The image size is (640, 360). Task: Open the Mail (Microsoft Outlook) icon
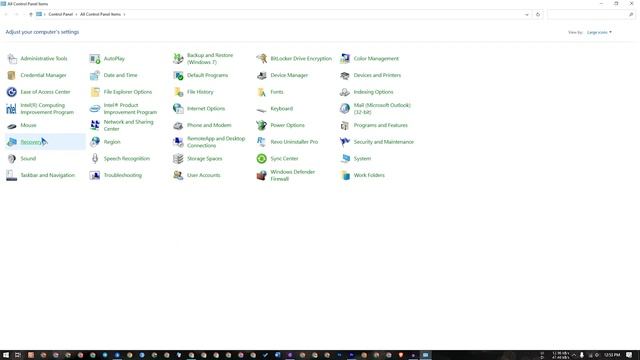[x=345, y=109]
